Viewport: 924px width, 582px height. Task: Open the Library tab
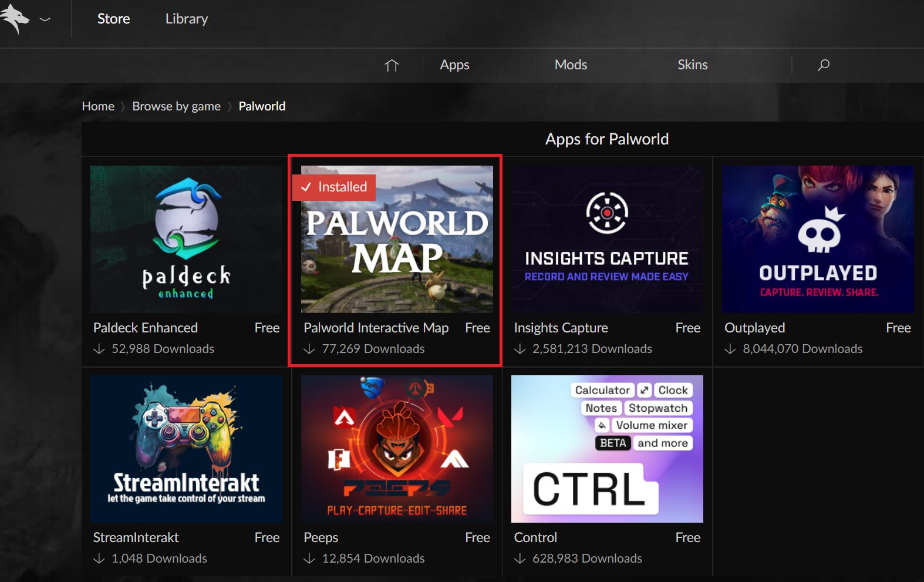[x=187, y=19]
